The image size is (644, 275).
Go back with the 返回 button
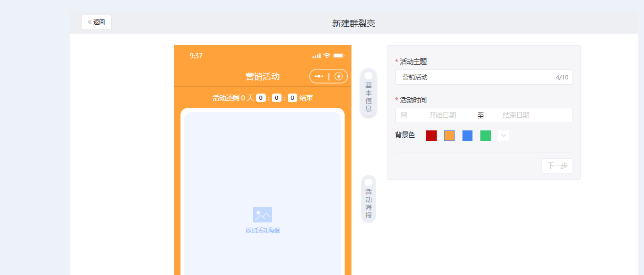pos(96,22)
